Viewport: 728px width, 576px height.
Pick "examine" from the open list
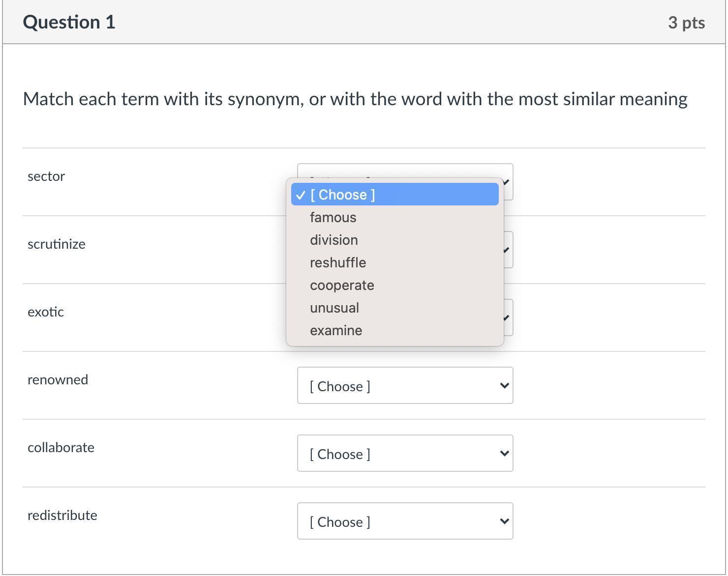pyautogui.click(x=336, y=330)
